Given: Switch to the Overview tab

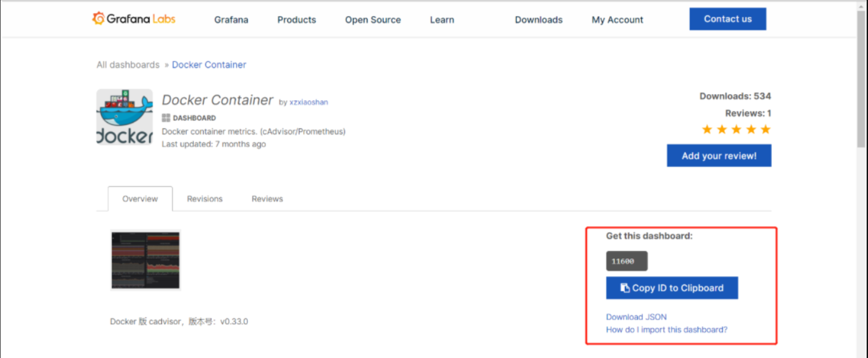Looking at the screenshot, I should point(140,199).
